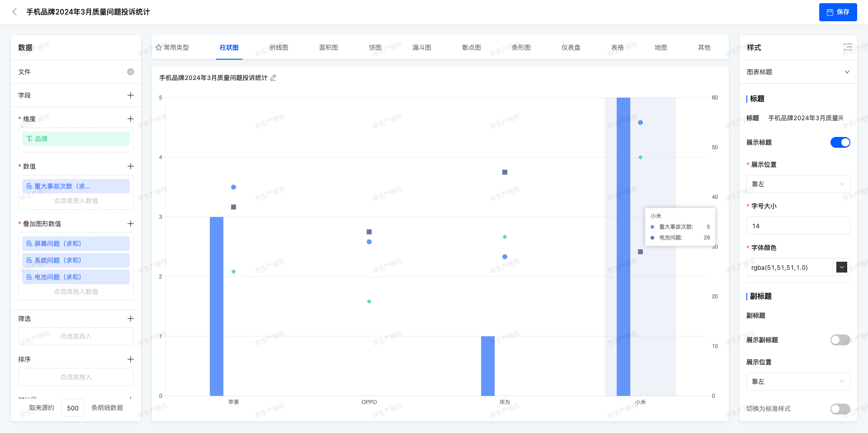Open title 展示位置 dropdown

coord(798,184)
